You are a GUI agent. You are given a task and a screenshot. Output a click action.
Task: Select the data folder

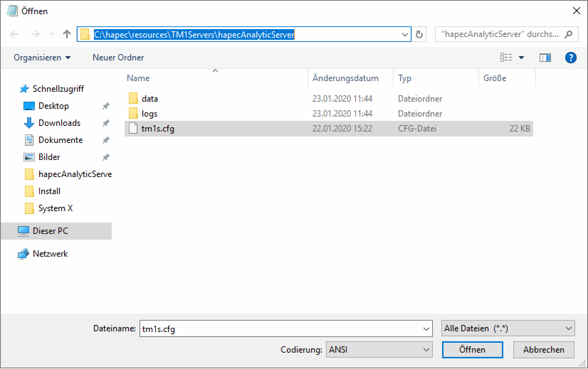pos(149,99)
